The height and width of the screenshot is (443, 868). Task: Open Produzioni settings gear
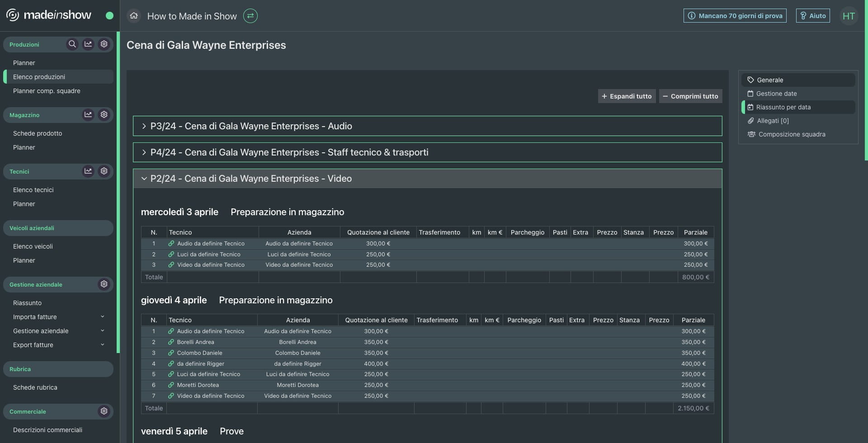pos(104,44)
